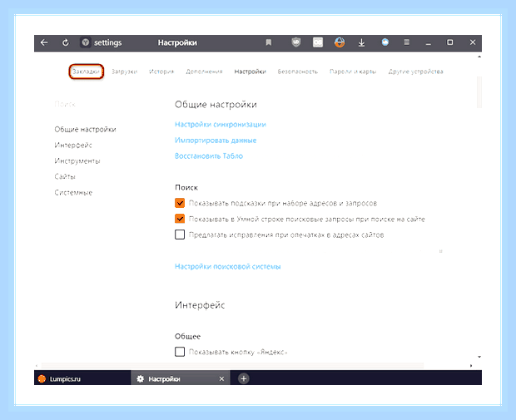This screenshot has height=420, width=516.
Task: Click the vertical scrollbar down arrow
Action: coord(479,357)
